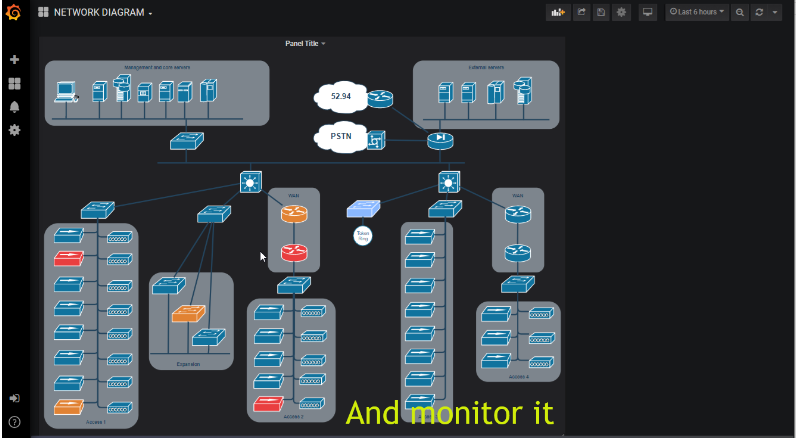Click the Grafana logo home icon

pos(14,13)
